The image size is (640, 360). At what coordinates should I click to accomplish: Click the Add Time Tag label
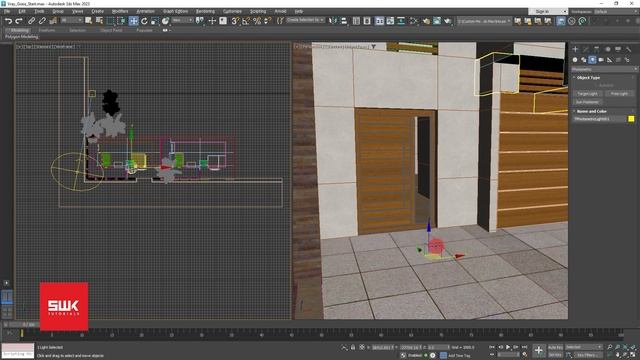click(459, 356)
